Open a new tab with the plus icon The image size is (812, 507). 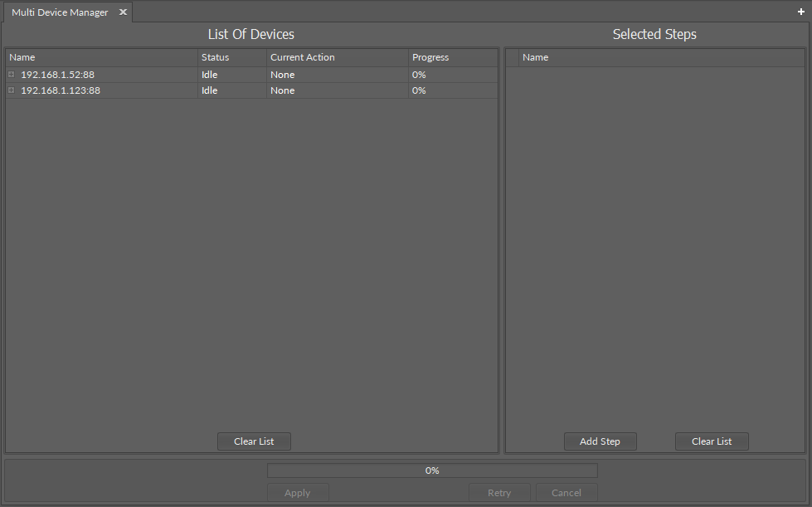(x=801, y=12)
